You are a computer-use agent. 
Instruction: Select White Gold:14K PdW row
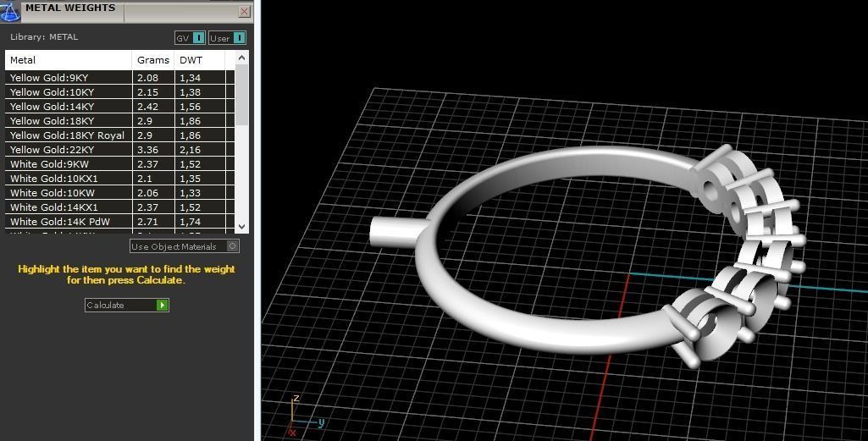(119, 221)
